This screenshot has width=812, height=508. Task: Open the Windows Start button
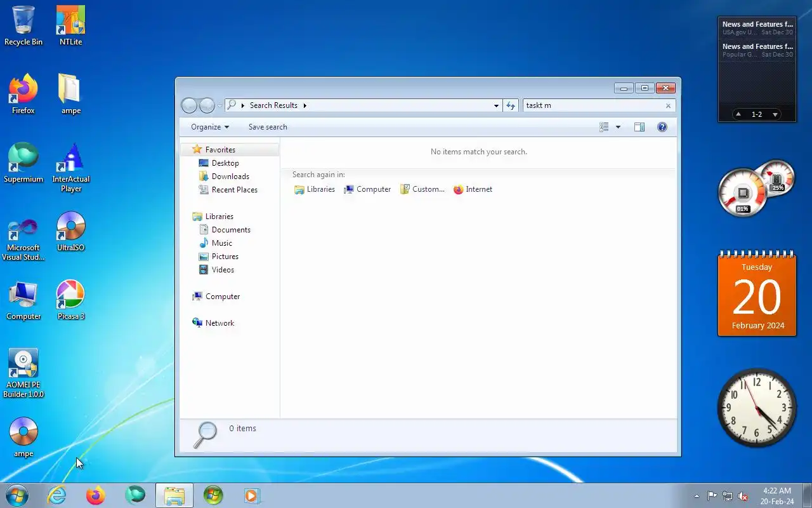click(x=16, y=495)
